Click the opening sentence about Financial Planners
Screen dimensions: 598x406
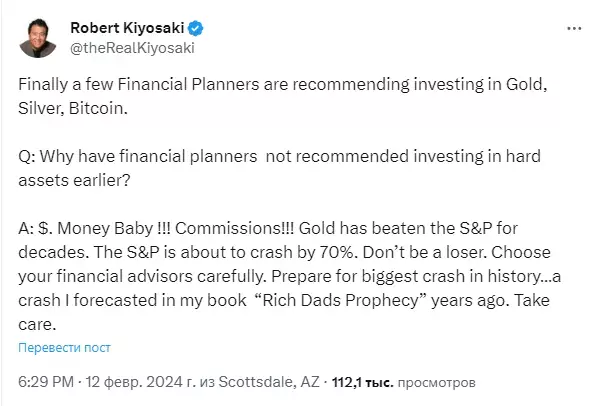pyautogui.click(x=283, y=96)
